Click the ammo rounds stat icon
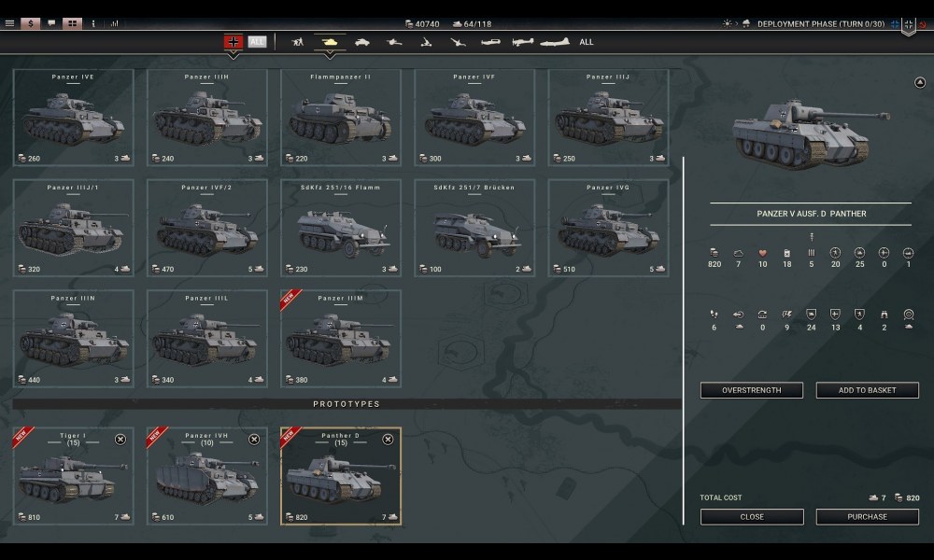 click(812, 253)
